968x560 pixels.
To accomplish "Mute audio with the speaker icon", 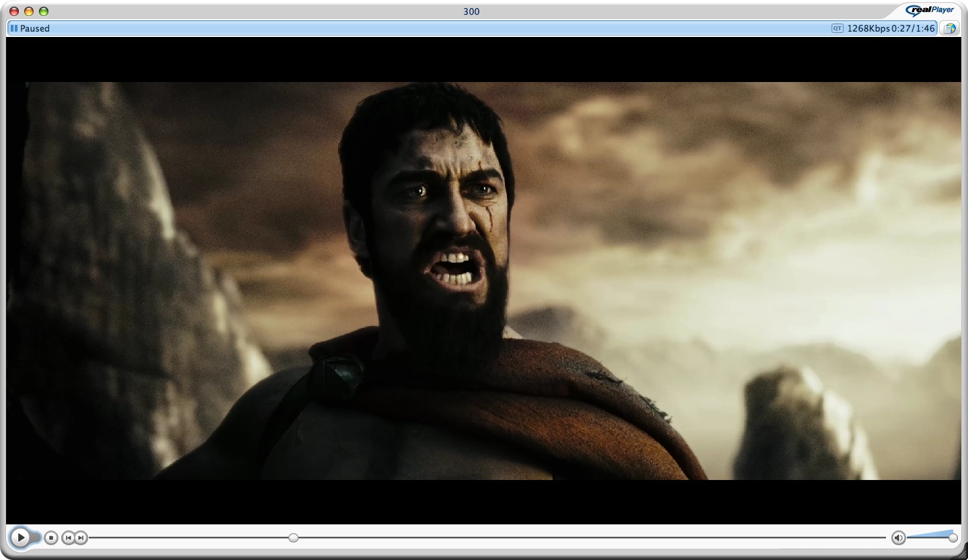I will tap(898, 538).
